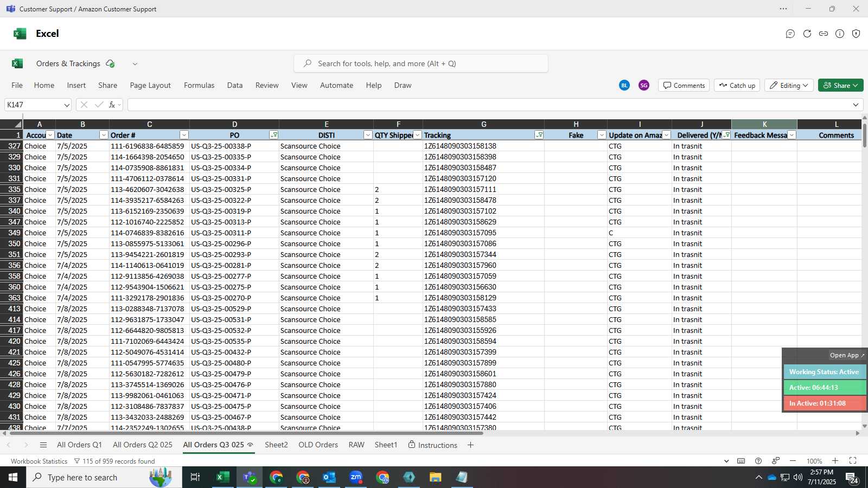Open Task View in taskbar

[195, 477]
